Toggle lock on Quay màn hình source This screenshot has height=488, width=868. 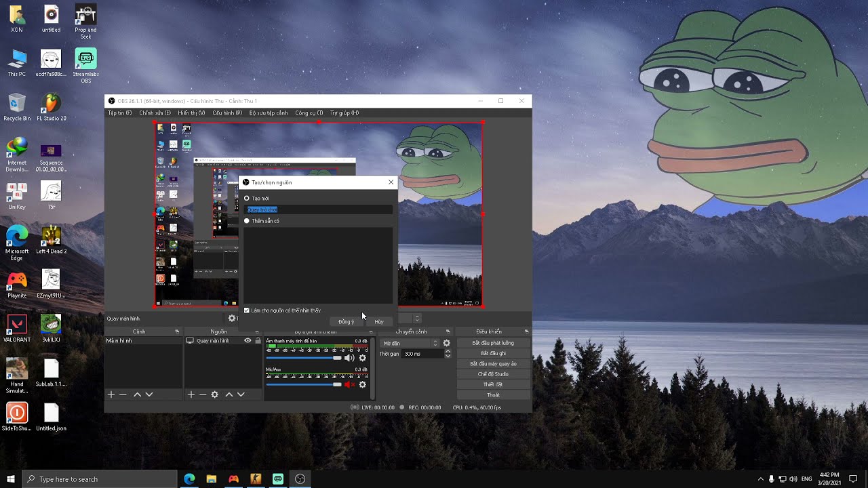[x=258, y=340]
